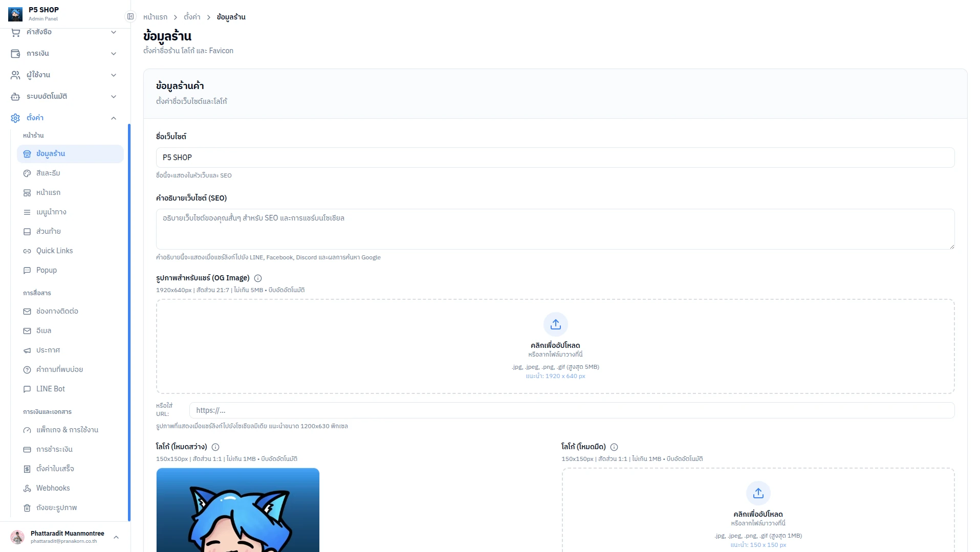
Task: Click the layout icon for หน้าแรก
Action: [x=27, y=193]
